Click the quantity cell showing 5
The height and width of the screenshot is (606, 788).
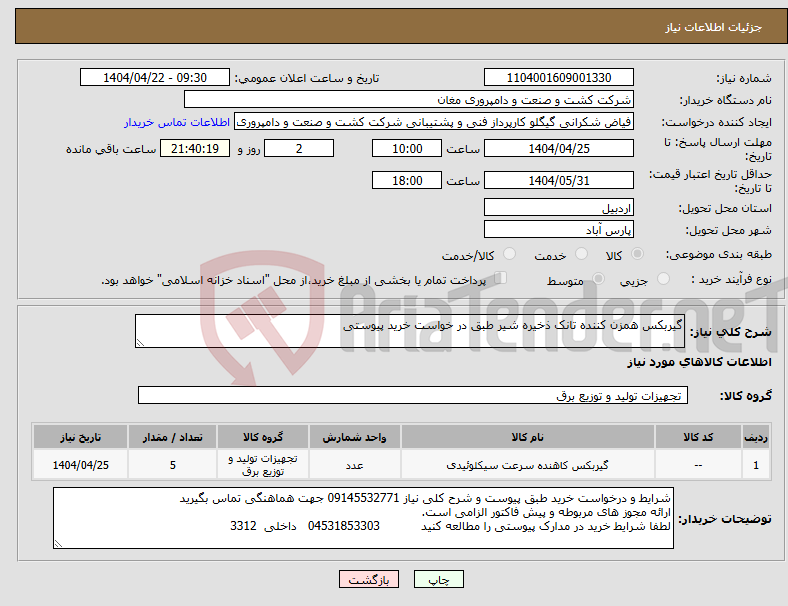(172, 465)
